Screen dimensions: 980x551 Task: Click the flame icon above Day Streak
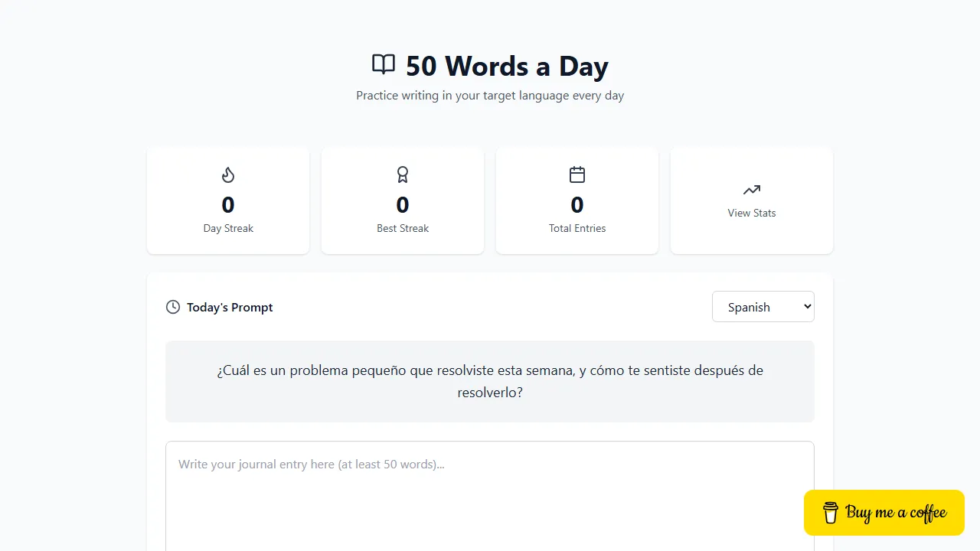click(x=227, y=174)
